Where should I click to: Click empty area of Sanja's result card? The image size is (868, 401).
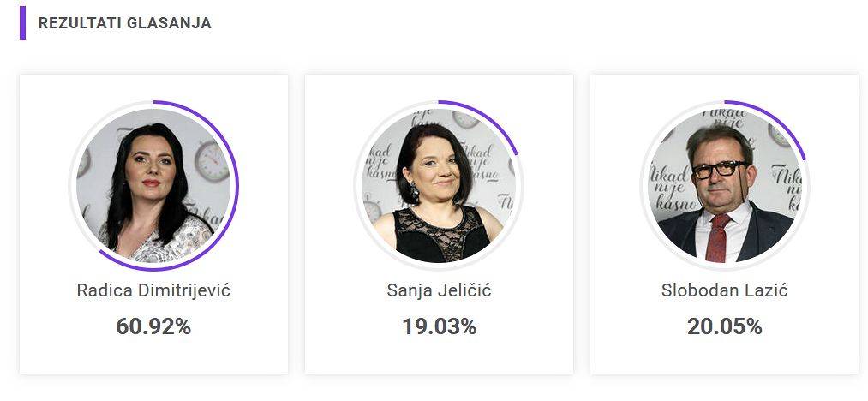[x=439, y=357]
